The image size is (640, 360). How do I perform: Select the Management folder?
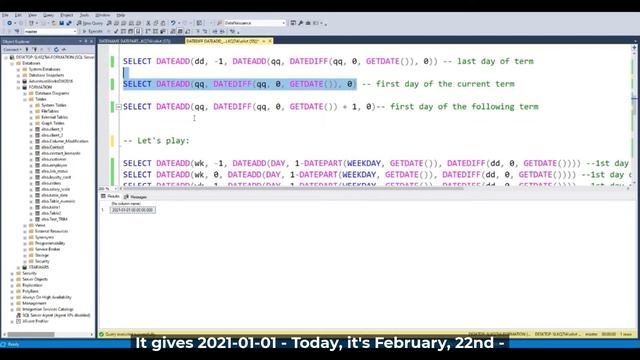click(34, 303)
